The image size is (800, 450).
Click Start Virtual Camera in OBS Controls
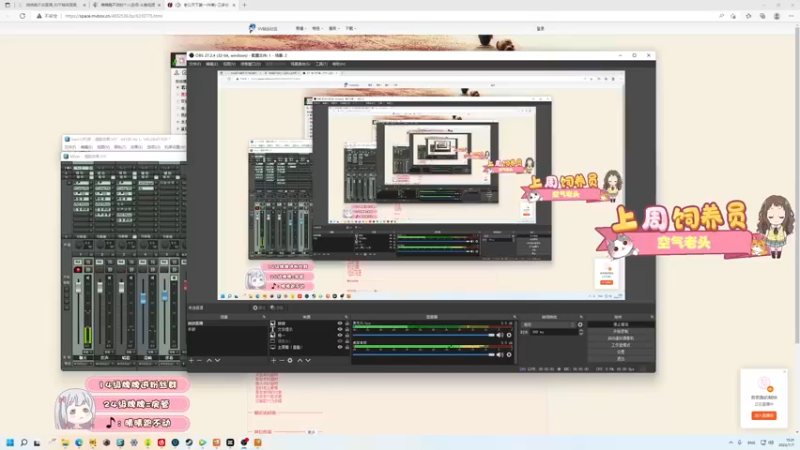click(x=620, y=338)
